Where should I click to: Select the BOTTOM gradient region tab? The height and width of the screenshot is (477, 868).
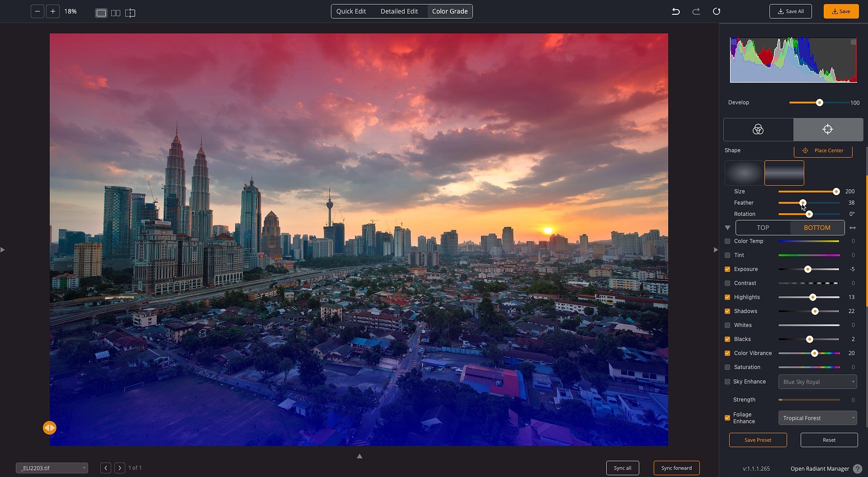click(x=817, y=228)
